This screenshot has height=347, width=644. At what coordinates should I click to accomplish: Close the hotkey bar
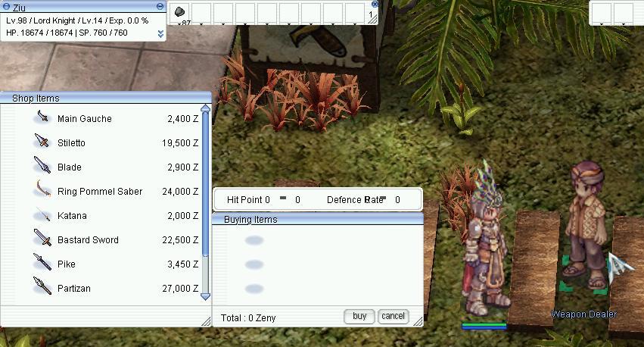click(x=375, y=4)
